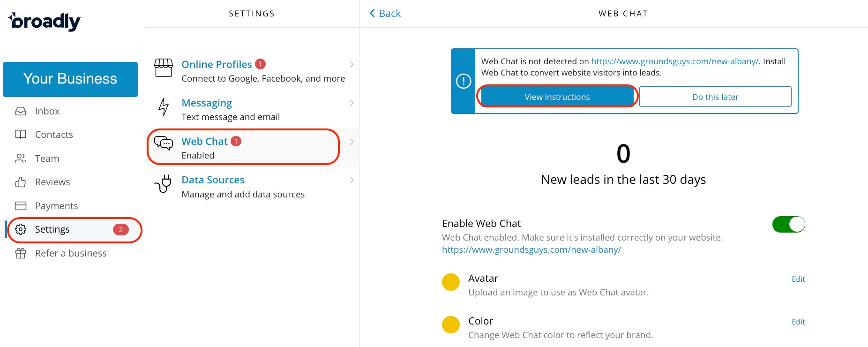Viewport: 868px width, 347px height.
Task: Click the Contacts book icon
Action: 21,135
